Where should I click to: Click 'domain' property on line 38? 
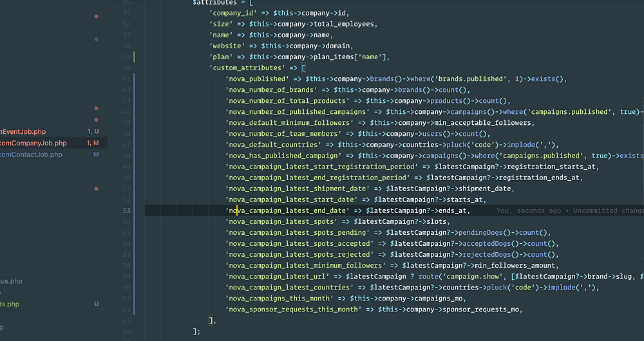point(337,46)
